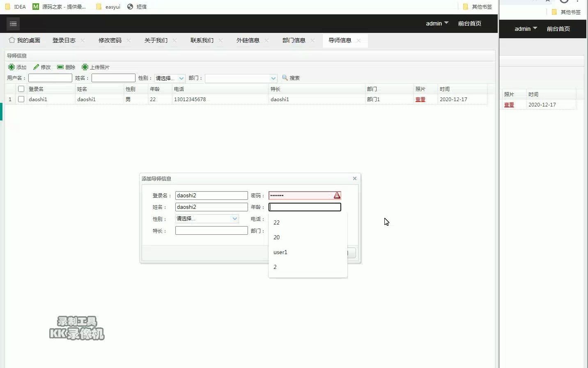Open the admin user dropdown
Image resolution: width=588 pixels, height=368 pixels.
pos(437,23)
